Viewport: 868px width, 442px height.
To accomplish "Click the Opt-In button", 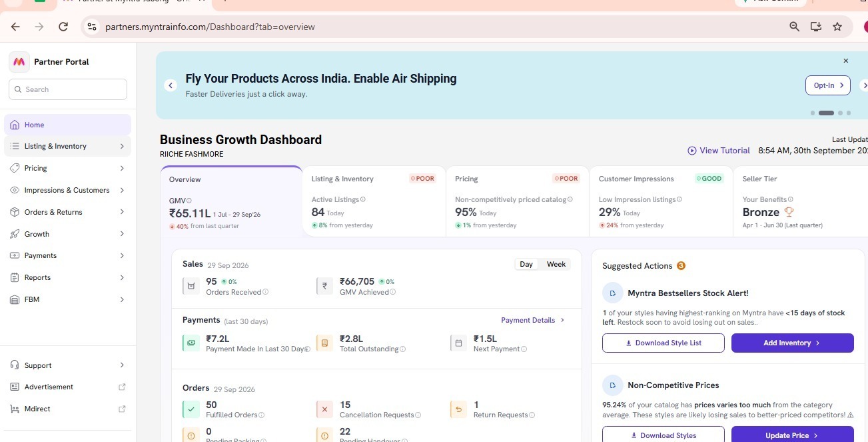I will pos(828,85).
